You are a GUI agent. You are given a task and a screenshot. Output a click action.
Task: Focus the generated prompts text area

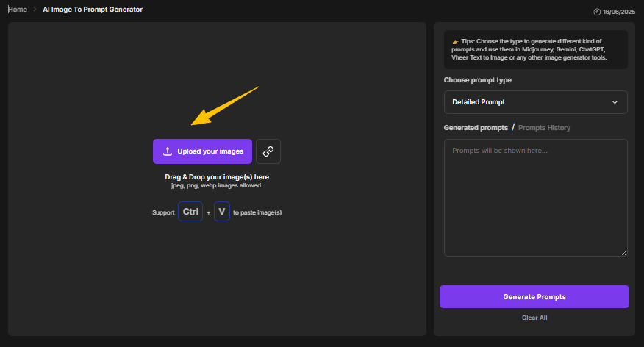point(535,197)
